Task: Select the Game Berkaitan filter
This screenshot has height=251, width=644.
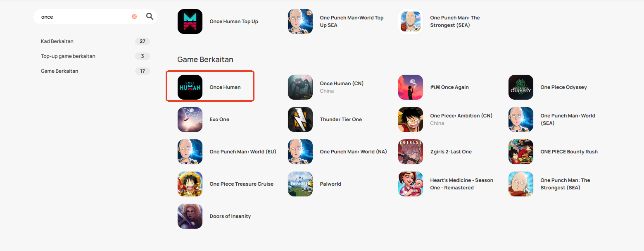Action: 95,71
